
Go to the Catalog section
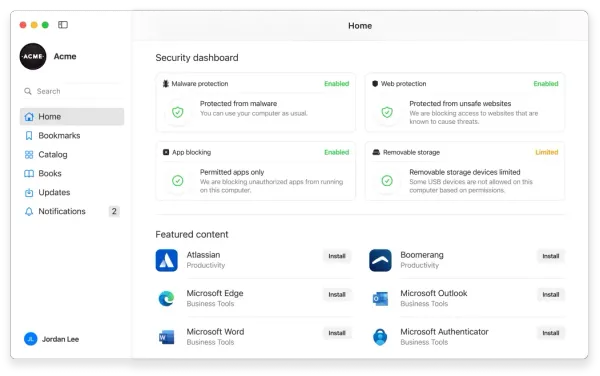(72, 155)
